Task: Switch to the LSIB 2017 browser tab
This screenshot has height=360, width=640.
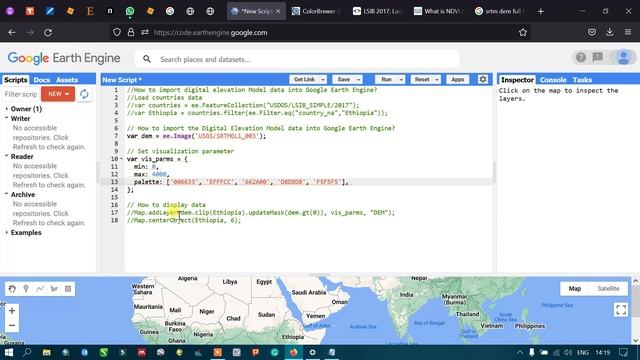Action: click(x=378, y=11)
